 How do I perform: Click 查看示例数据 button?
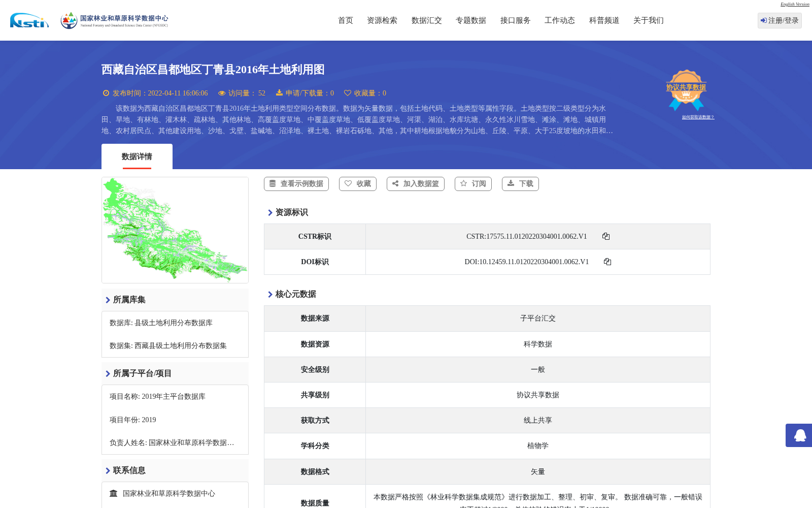click(x=296, y=184)
